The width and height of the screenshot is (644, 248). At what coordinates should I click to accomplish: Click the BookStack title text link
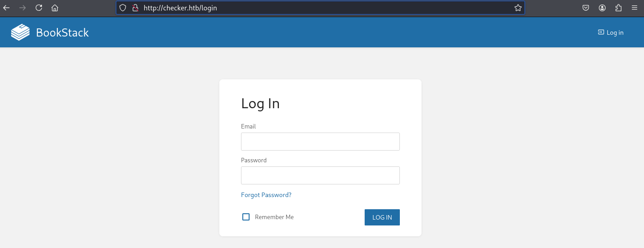[62, 32]
